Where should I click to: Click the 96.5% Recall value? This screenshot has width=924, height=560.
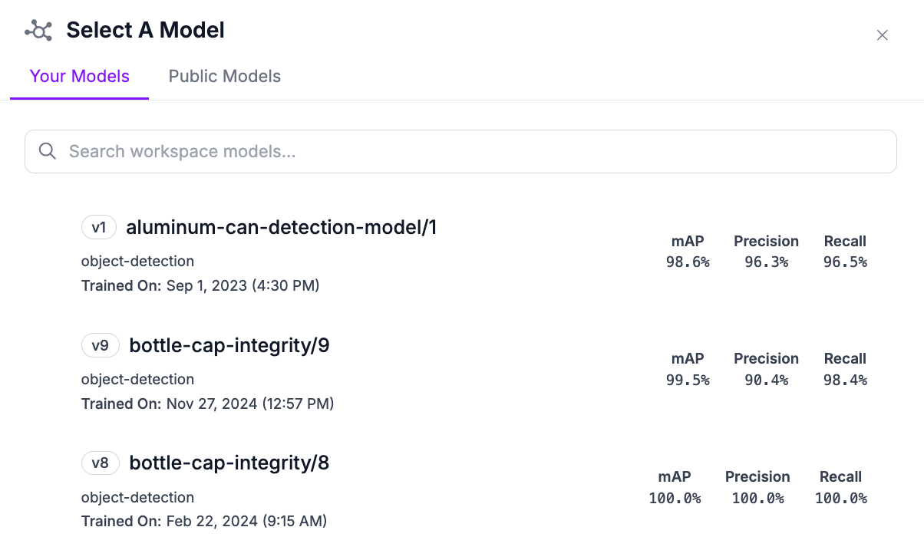845,262
